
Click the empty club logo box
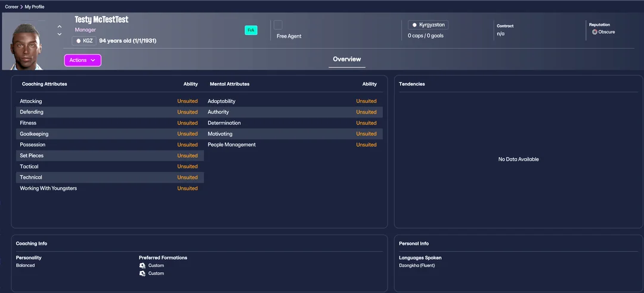pyautogui.click(x=278, y=25)
